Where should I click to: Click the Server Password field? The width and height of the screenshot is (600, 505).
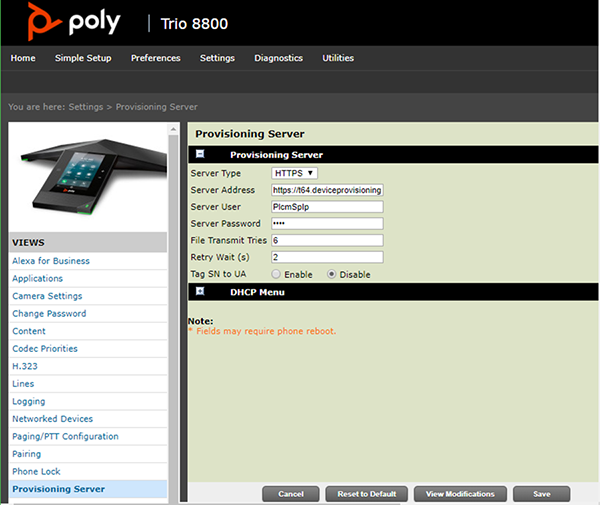[x=328, y=224]
